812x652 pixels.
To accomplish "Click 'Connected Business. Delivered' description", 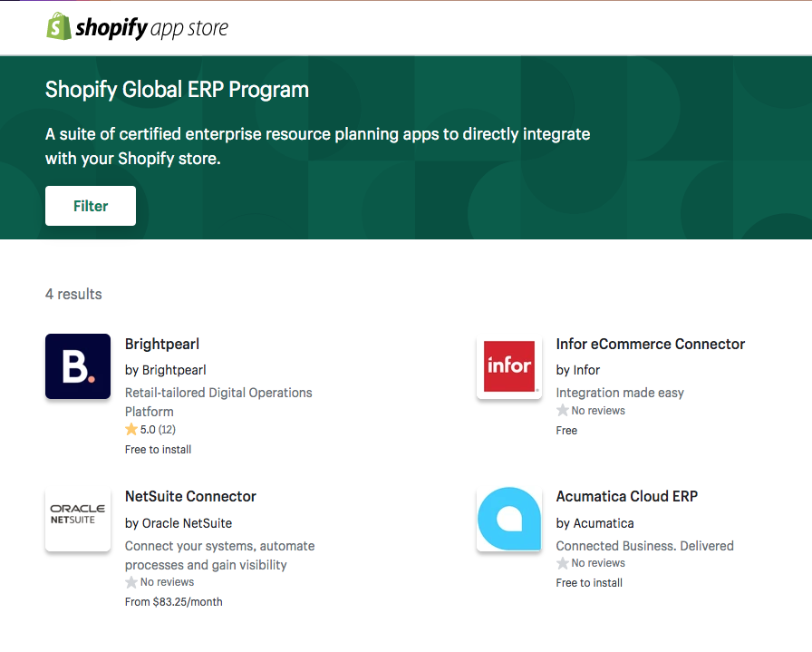I will pyautogui.click(x=644, y=546).
